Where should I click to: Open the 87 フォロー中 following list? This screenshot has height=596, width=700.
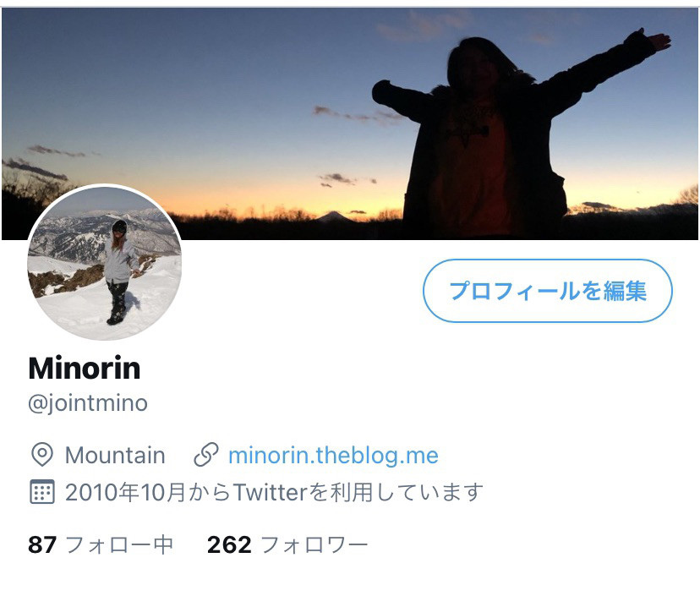101,544
